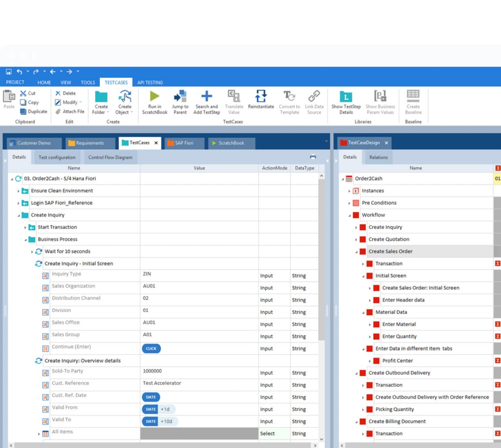
Task: Click the Reinstantiate icon
Action: pos(261,97)
